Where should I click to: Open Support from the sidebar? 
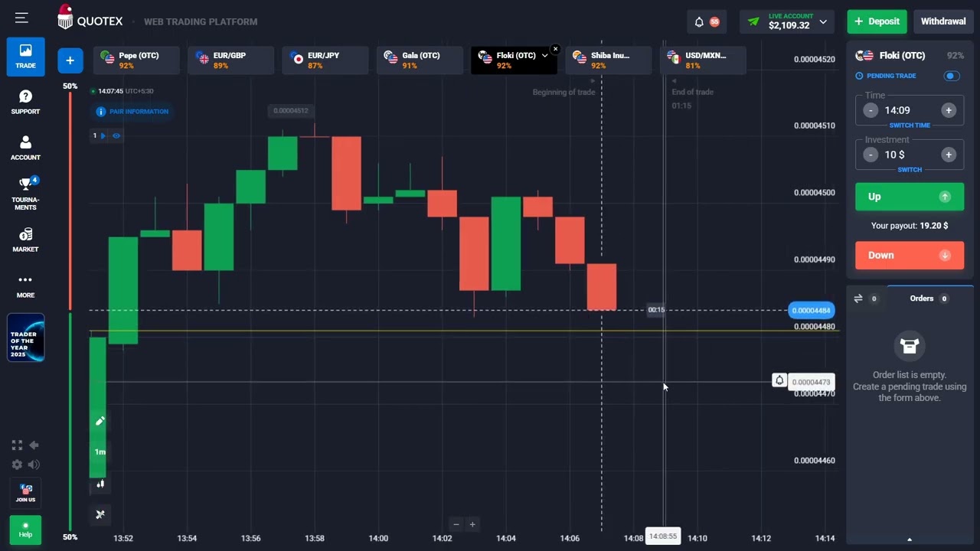pos(25,102)
